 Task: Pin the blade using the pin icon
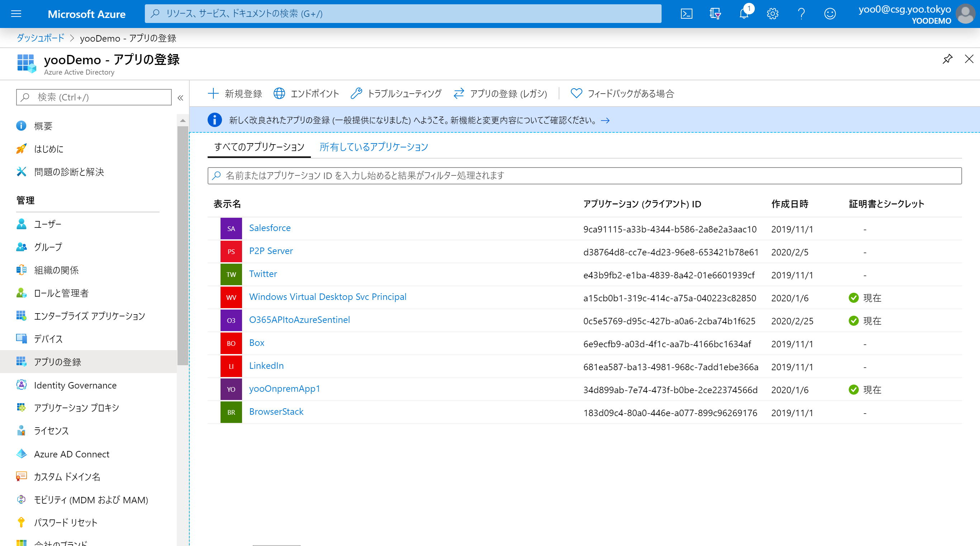point(947,59)
